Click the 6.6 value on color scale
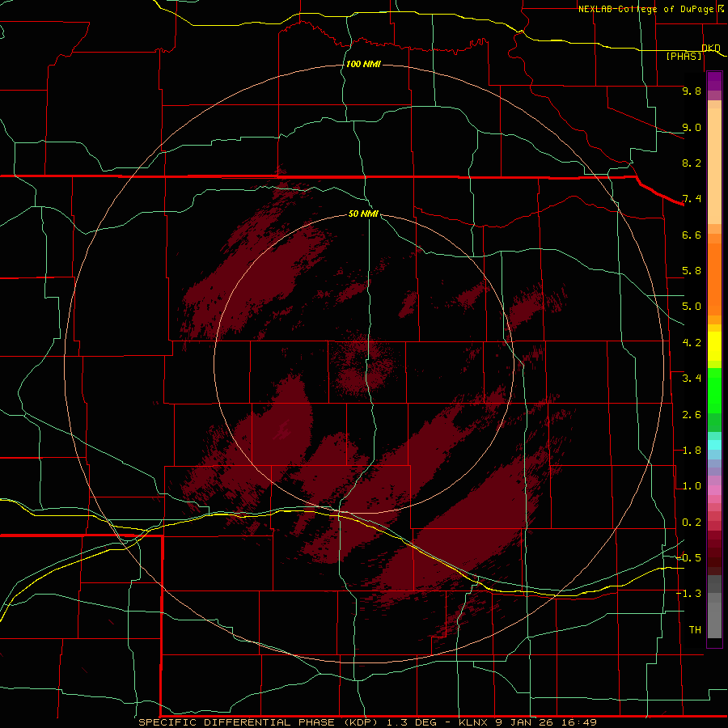Screen dimensions: 728x728 tap(692, 235)
